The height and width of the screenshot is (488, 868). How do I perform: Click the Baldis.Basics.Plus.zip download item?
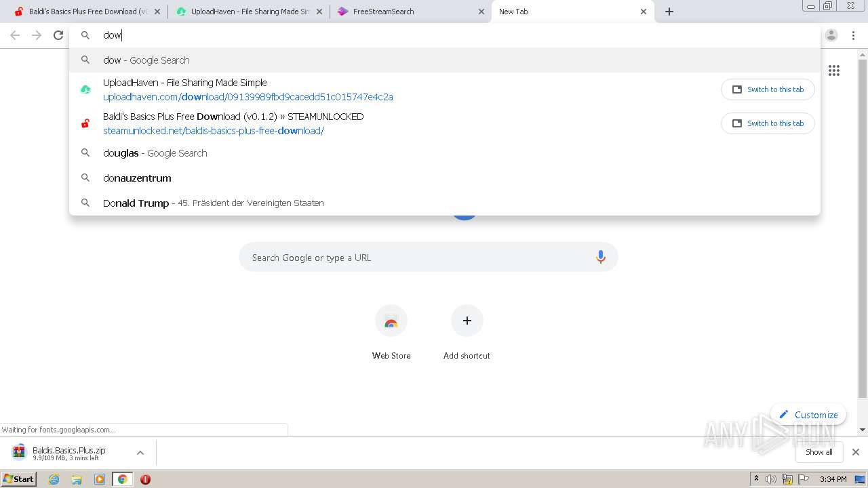[x=69, y=453]
